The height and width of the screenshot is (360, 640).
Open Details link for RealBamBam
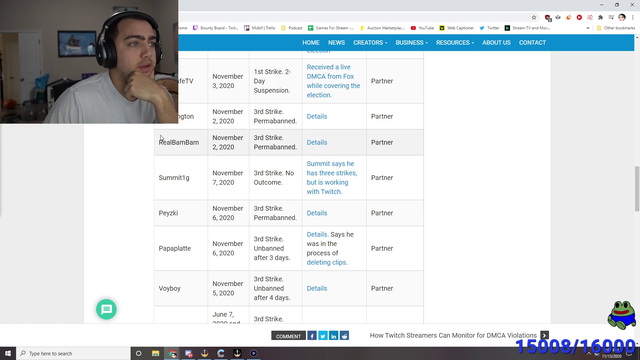click(317, 142)
